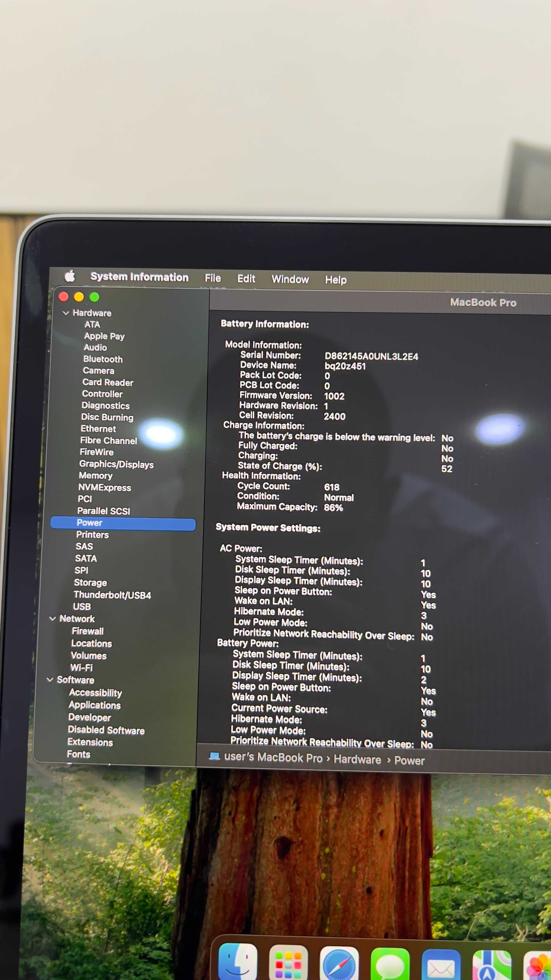Collapse the Network section chevron
This screenshot has height=980, width=551.
pyautogui.click(x=53, y=619)
